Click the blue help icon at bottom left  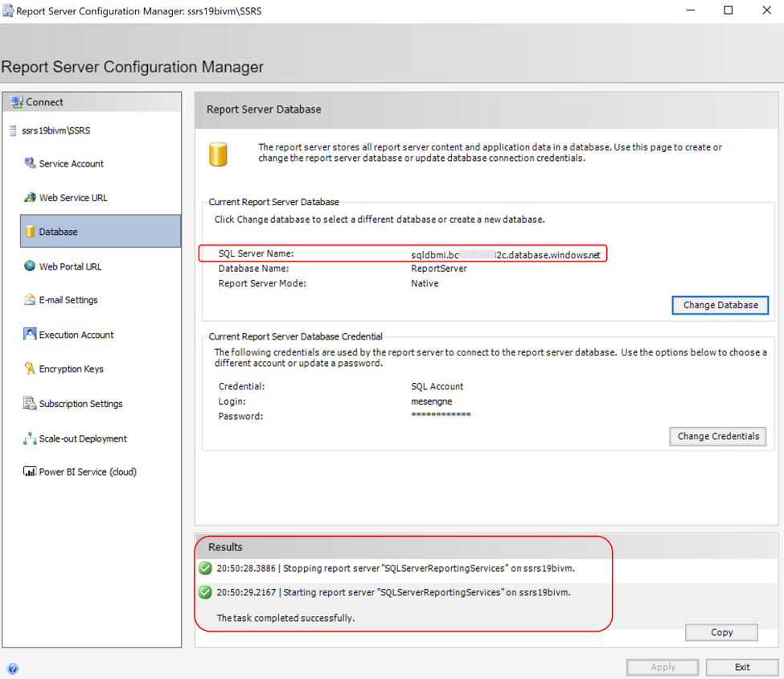[x=13, y=669]
